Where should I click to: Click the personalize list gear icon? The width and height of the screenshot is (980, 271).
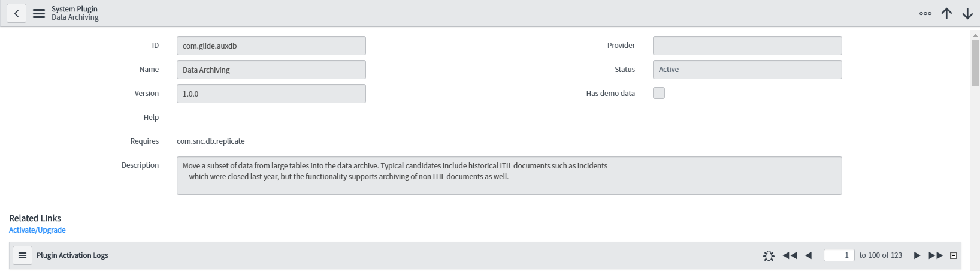769,255
